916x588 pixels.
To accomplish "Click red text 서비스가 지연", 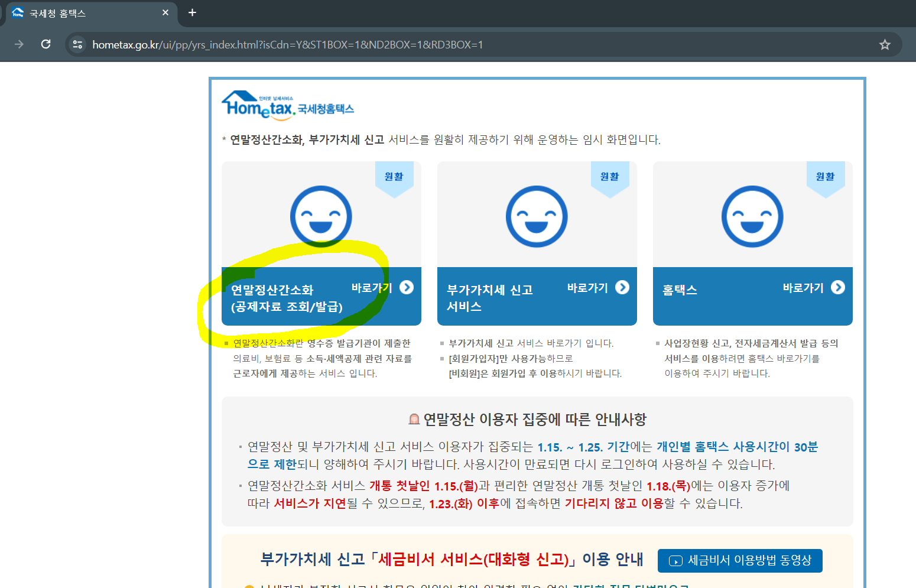I will pyautogui.click(x=310, y=503).
